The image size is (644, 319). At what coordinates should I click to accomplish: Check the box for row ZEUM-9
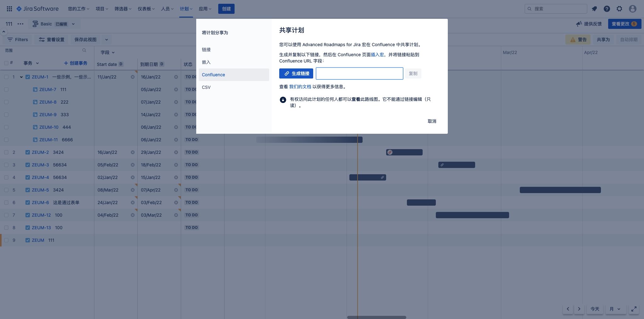[x=6, y=115]
